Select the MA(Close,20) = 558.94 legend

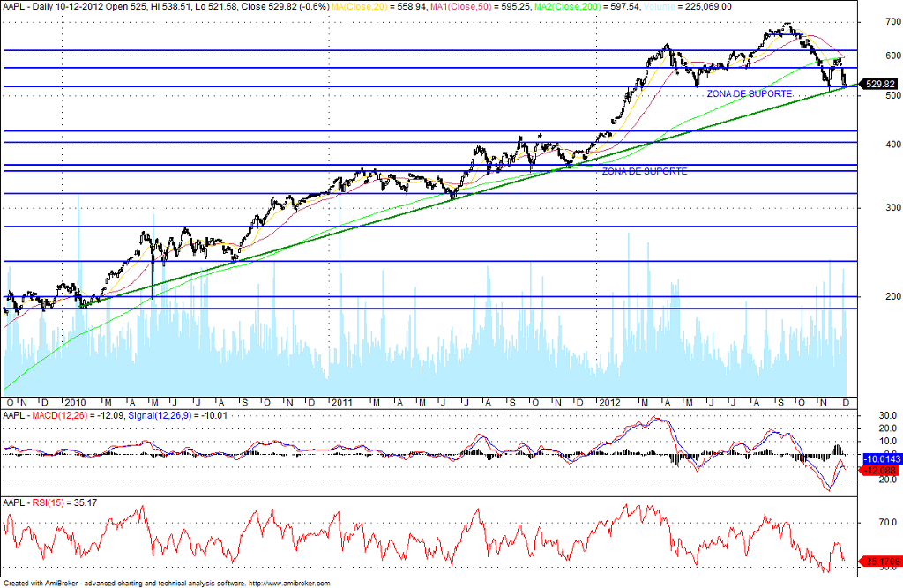coord(380,7)
